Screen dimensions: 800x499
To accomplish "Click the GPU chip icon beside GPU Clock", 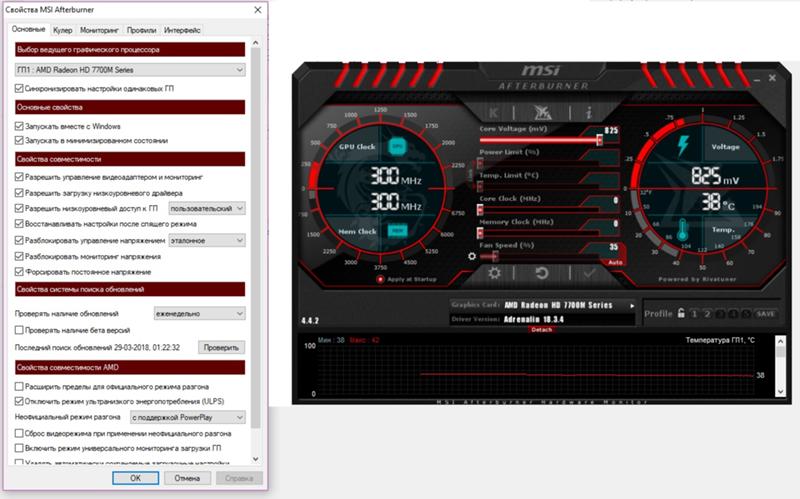I will point(397,146).
